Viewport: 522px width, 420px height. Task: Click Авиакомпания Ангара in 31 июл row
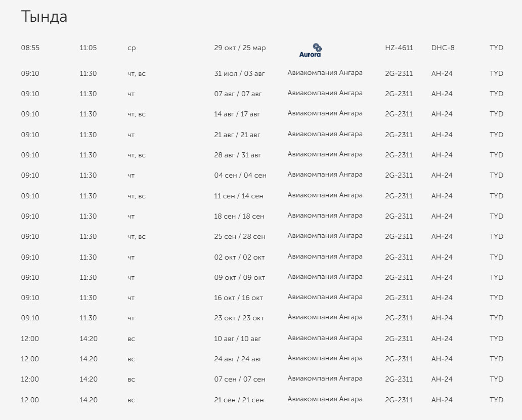tap(325, 72)
